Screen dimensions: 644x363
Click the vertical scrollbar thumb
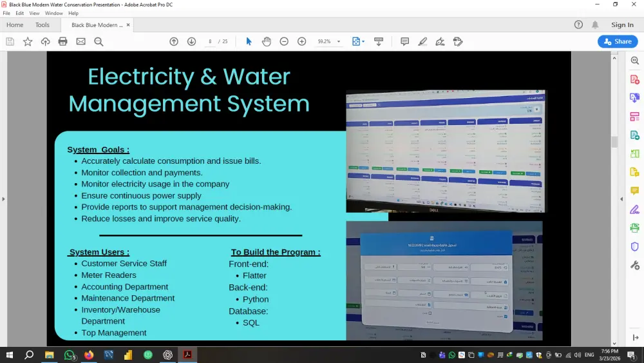point(614,142)
